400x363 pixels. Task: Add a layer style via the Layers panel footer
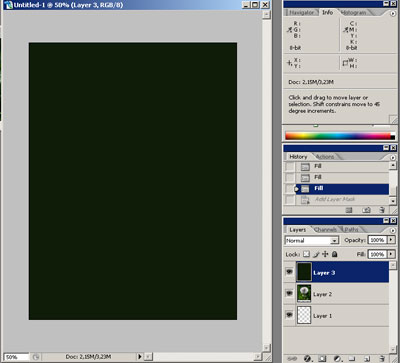307,359
